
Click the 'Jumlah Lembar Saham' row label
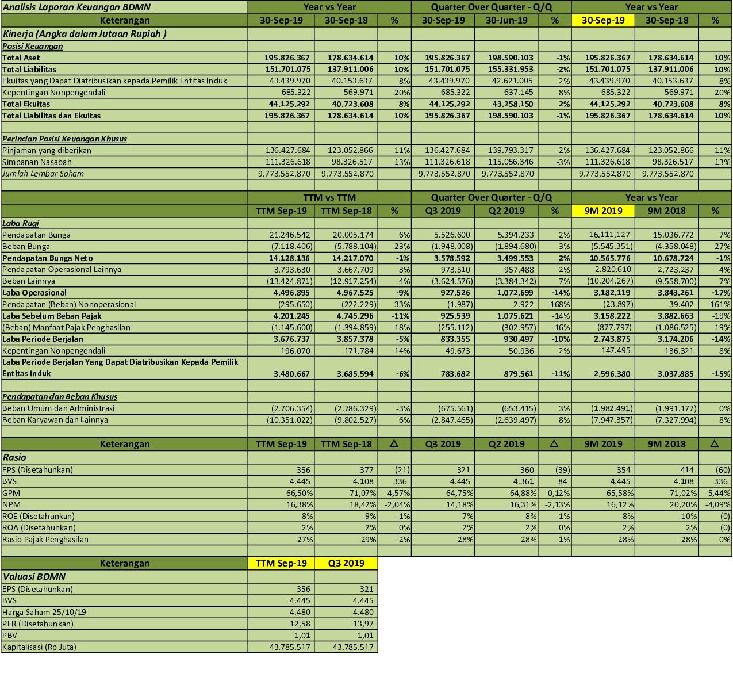pyautogui.click(x=43, y=174)
